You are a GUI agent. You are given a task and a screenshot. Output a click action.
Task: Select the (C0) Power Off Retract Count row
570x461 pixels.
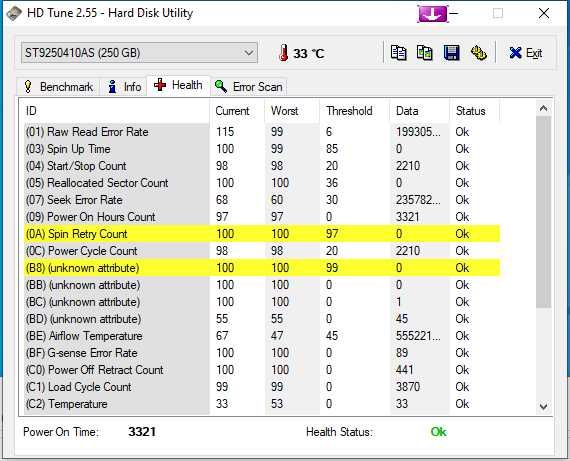point(262,370)
